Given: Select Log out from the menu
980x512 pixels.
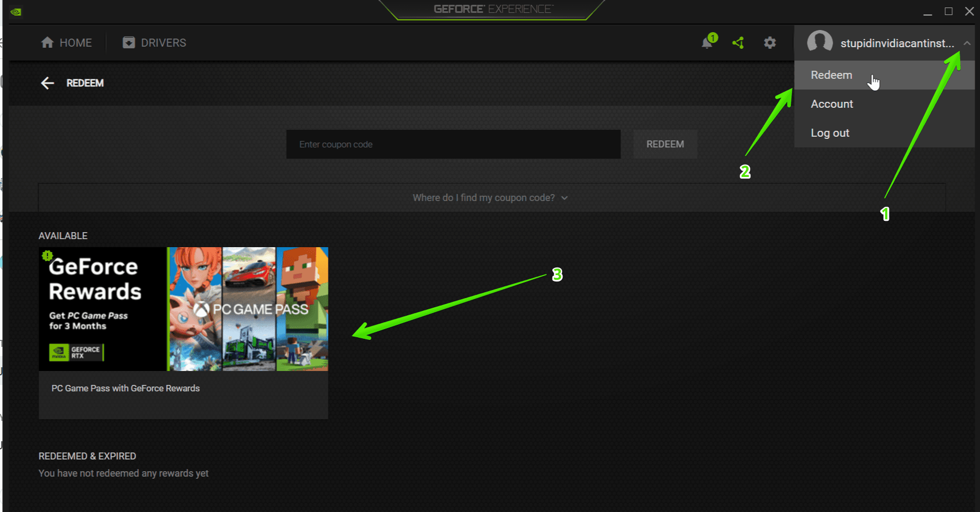Looking at the screenshot, I should 884,133.
